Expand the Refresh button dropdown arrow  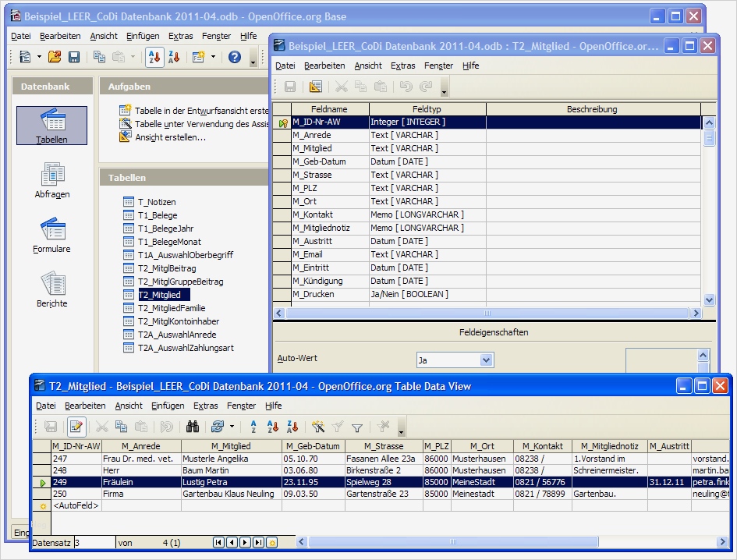click(x=232, y=427)
